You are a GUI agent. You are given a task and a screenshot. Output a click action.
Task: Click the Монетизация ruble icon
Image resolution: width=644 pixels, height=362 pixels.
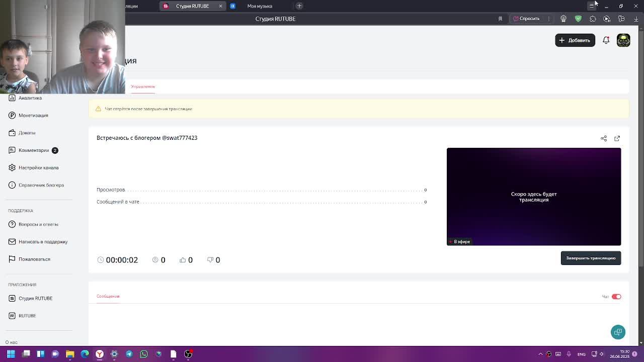12,115
